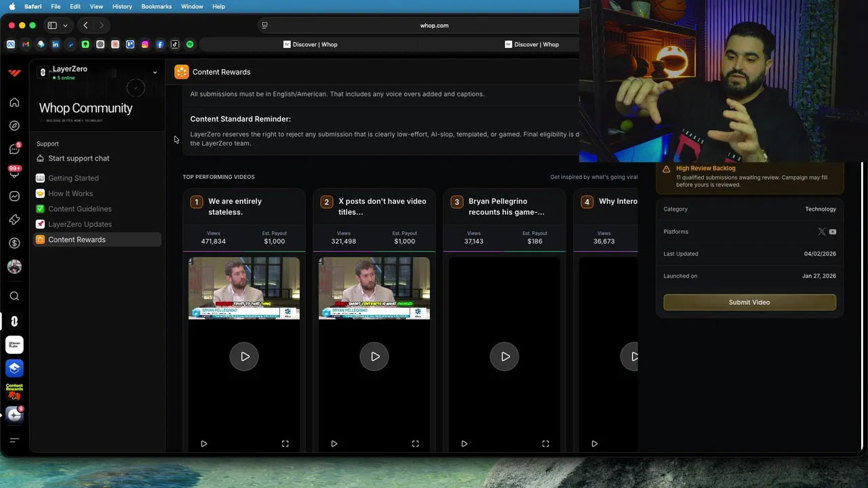The height and width of the screenshot is (488, 868).
Task: Play the 'X posts don't have video titles' video
Action: point(375,357)
